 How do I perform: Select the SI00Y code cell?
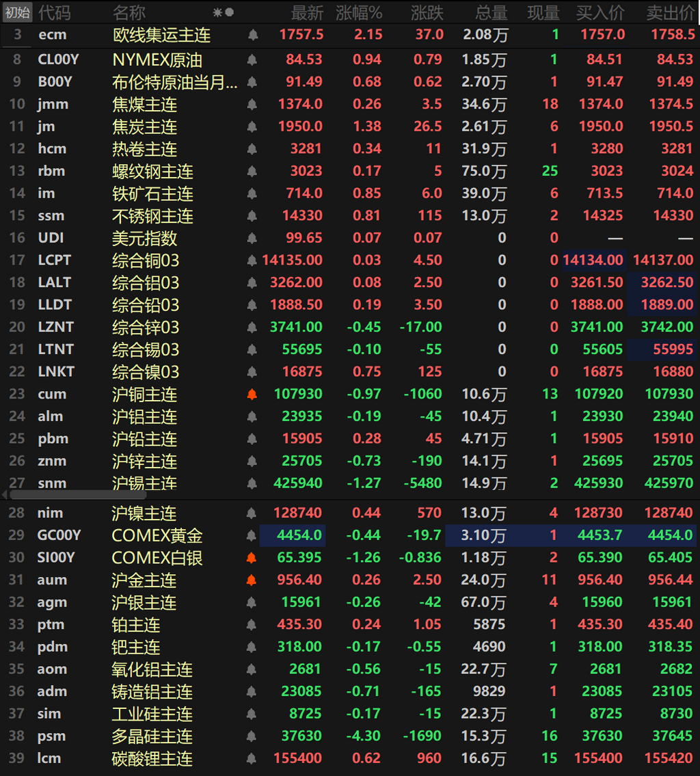coord(56,558)
